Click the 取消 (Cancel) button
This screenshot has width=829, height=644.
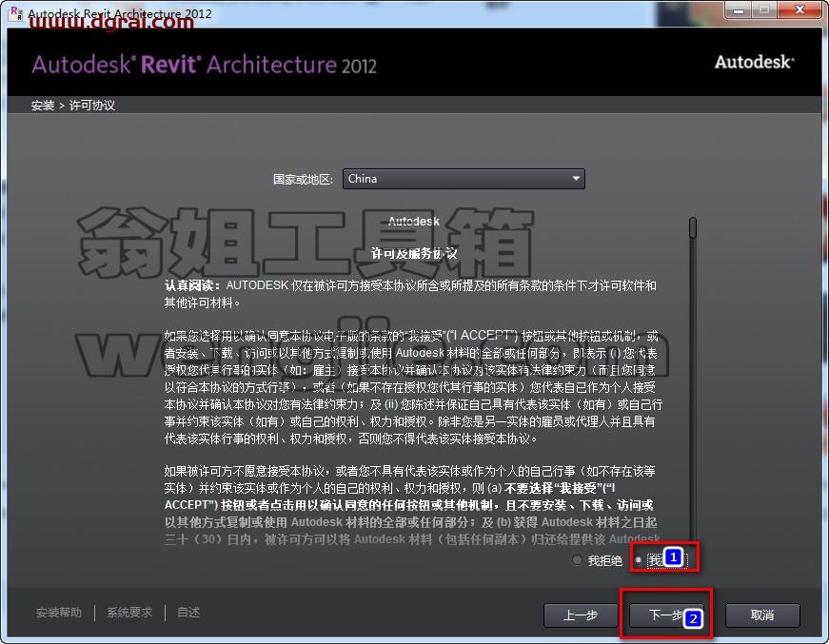(762, 615)
